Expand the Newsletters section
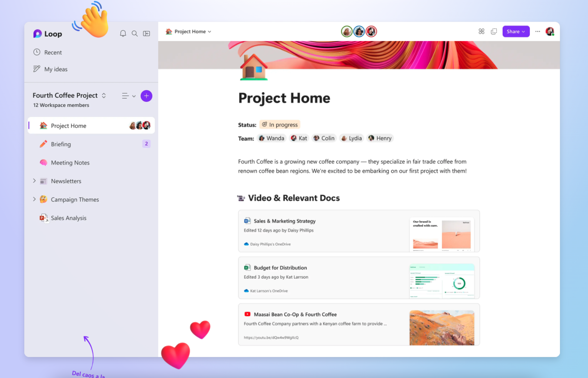The width and height of the screenshot is (588, 378). click(x=35, y=181)
